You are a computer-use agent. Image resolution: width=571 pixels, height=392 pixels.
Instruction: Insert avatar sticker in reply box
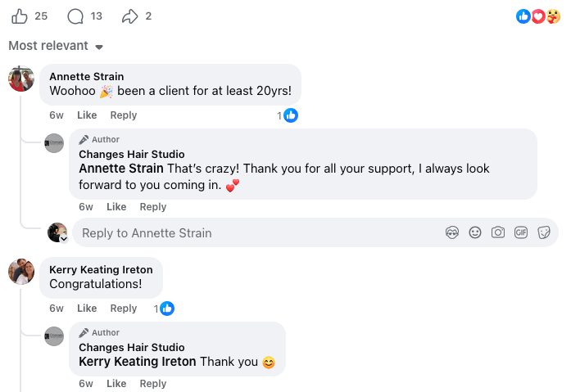pyautogui.click(x=452, y=232)
